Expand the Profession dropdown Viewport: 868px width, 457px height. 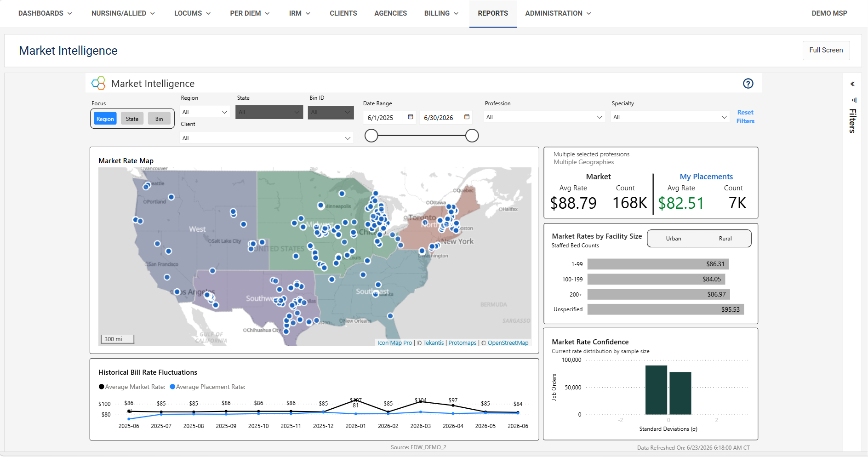click(x=544, y=117)
